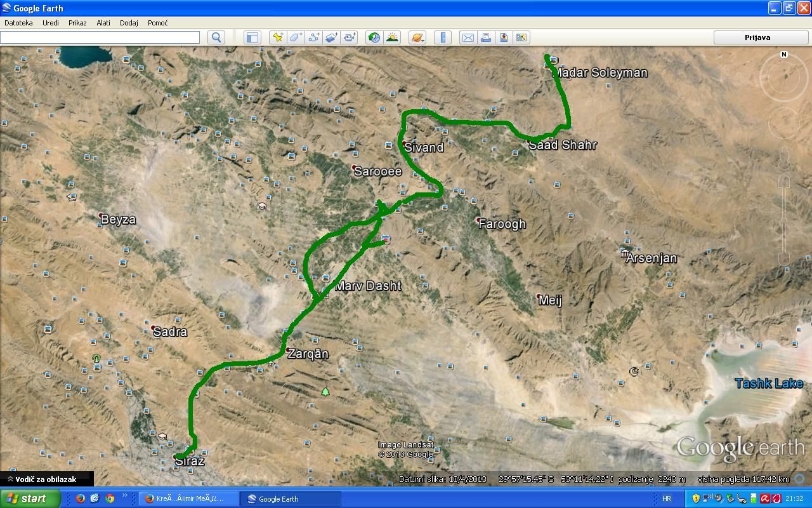Screen dimensions: 812x508
Task: Select the Add Polygon tool
Action: [296, 37]
